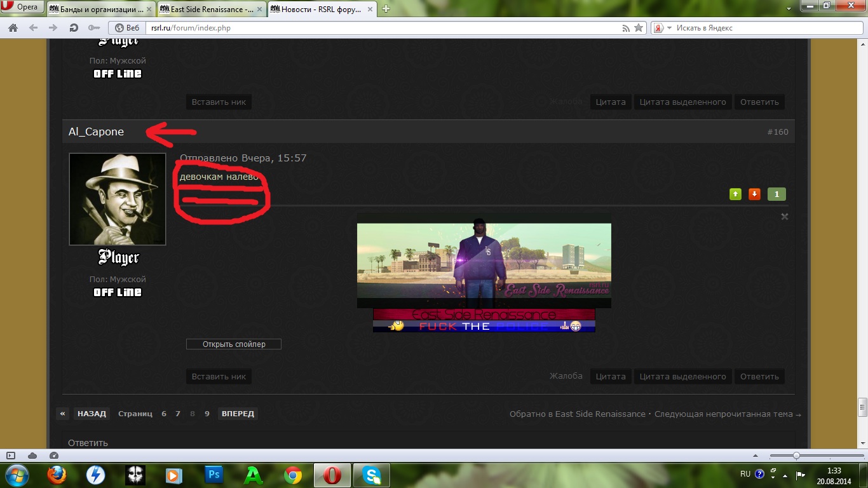The height and width of the screenshot is (488, 868).
Task: Open the Opera Link cloud icon
Action: (x=32, y=456)
